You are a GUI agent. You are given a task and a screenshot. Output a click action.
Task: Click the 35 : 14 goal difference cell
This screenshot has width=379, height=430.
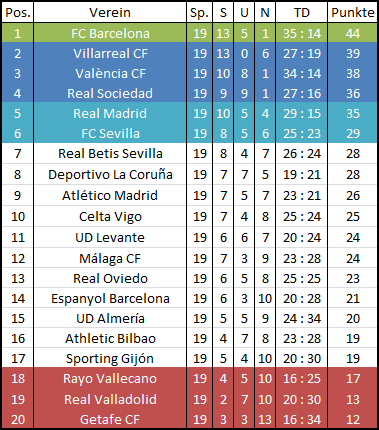pos(302,33)
